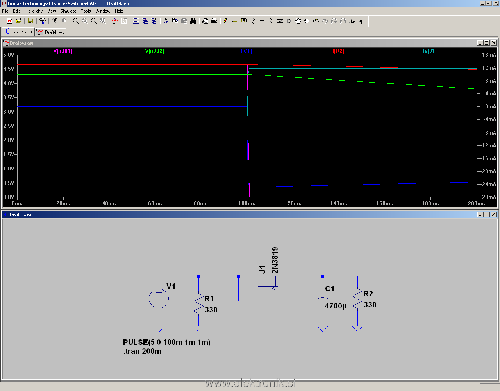
Task: Click the magenta V(n001) trace label
Action: click(63, 51)
